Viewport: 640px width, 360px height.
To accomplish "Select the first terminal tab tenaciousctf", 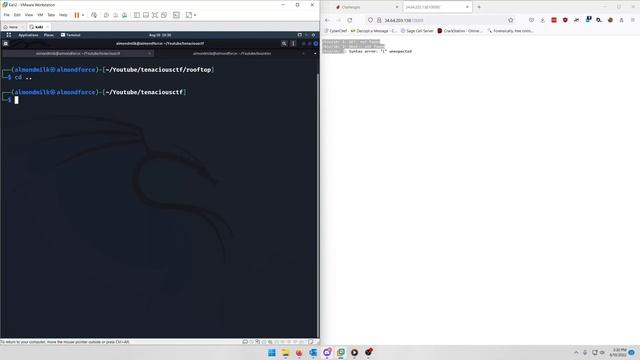I will pos(78,53).
